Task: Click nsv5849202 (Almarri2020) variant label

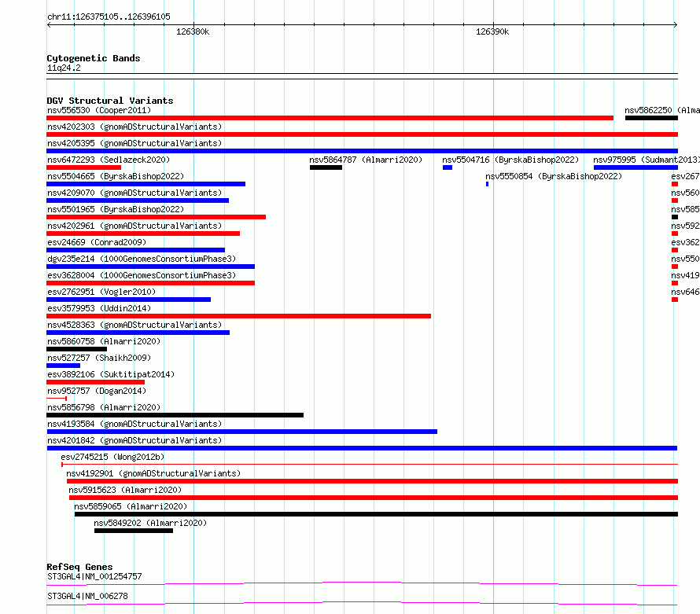Action: [150, 523]
